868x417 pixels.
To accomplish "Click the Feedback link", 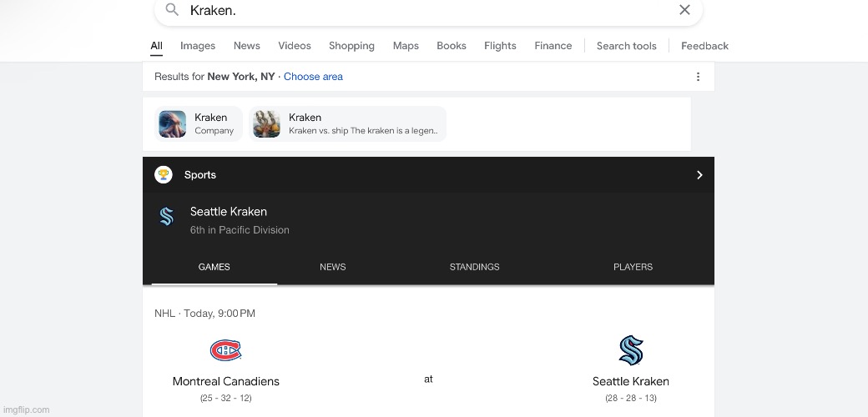I will [704, 46].
